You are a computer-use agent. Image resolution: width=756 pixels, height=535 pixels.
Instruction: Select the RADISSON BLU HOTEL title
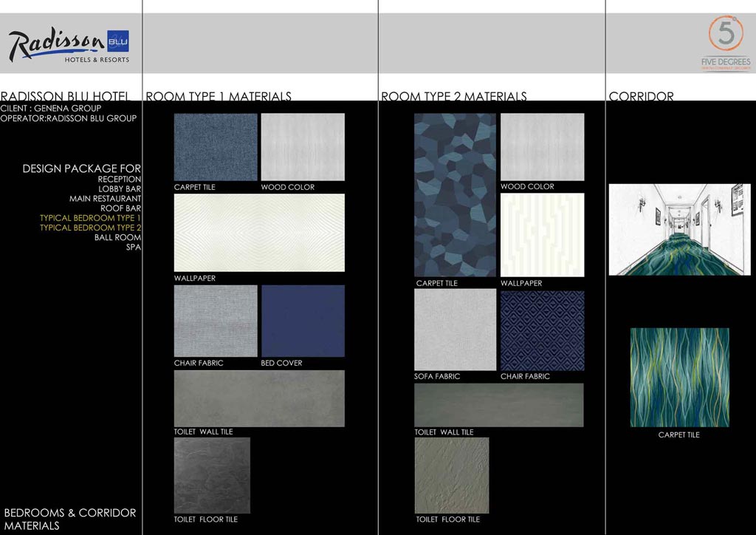tap(65, 97)
